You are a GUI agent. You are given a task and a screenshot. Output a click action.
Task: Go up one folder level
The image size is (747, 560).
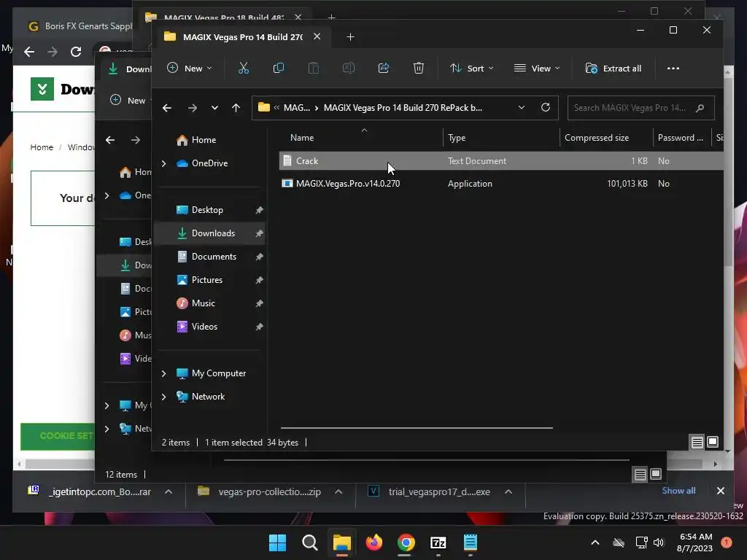pos(236,108)
